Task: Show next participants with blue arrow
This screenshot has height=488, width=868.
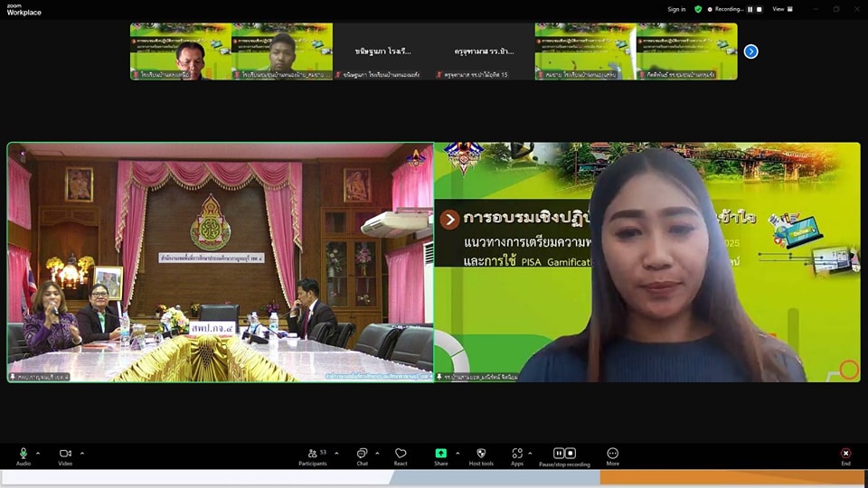Action: [750, 52]
